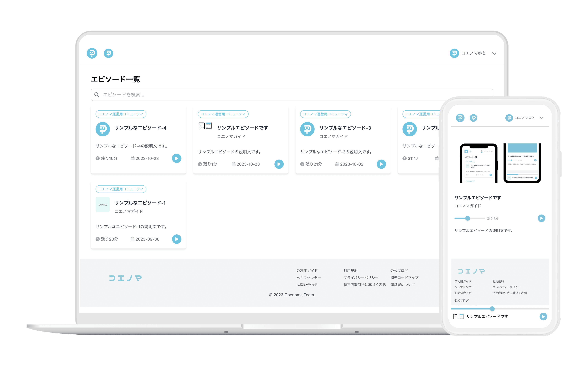Play the サンプルエピソードです episode
Image resolution: width=588 pixels, height=367 pixels.
click(279, 164)
